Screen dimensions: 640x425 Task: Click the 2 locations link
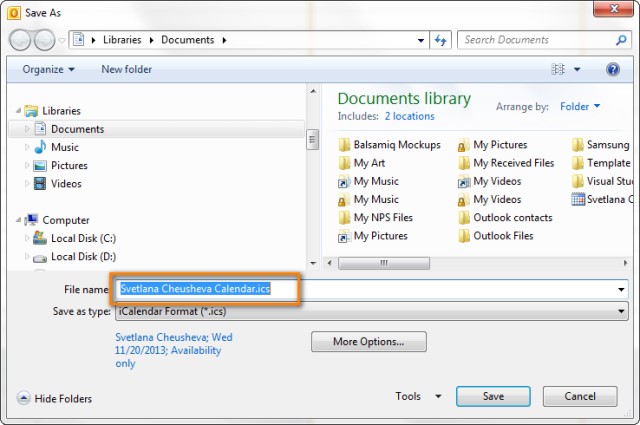(409, 116)
